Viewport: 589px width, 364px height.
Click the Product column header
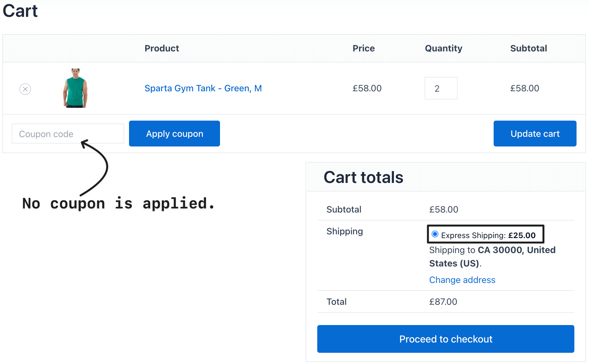click(x=162, y=48)
